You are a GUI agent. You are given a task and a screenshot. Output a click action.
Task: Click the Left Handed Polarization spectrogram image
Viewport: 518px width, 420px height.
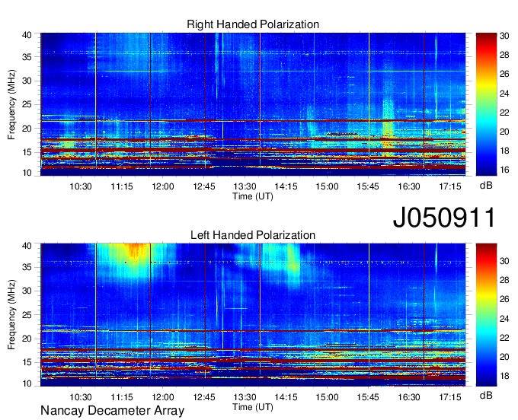click(x=253, y=315)
